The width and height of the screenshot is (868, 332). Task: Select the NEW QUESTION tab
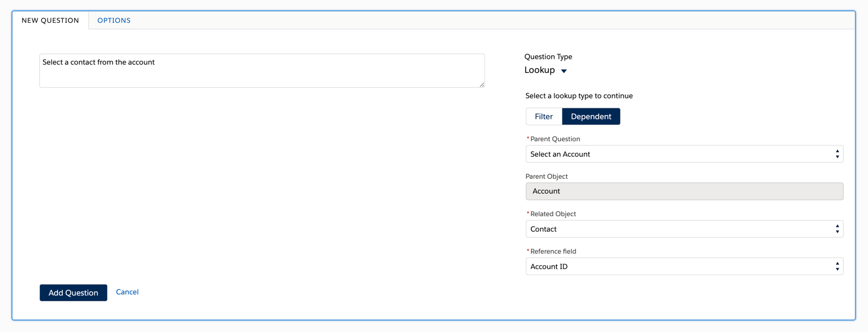click(50, 20)
